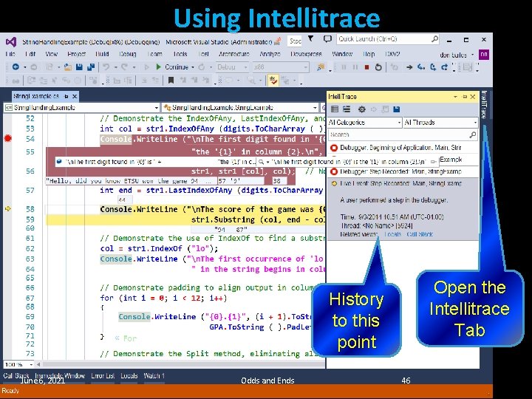Click the Restart debugging icon
532x399 pixels.
378,67
